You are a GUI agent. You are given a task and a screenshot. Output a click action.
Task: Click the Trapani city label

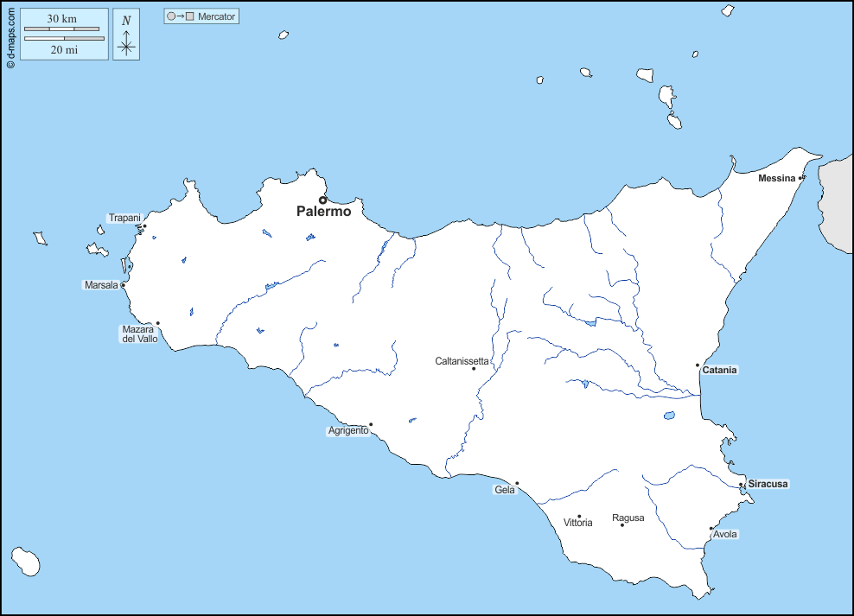pyautogui.click(x=124, y=218)
